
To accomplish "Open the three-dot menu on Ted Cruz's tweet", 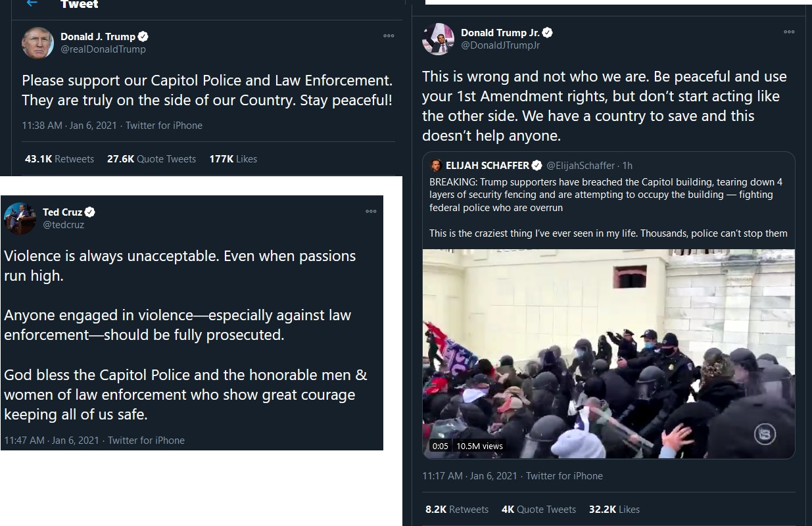I will [371, 212].
